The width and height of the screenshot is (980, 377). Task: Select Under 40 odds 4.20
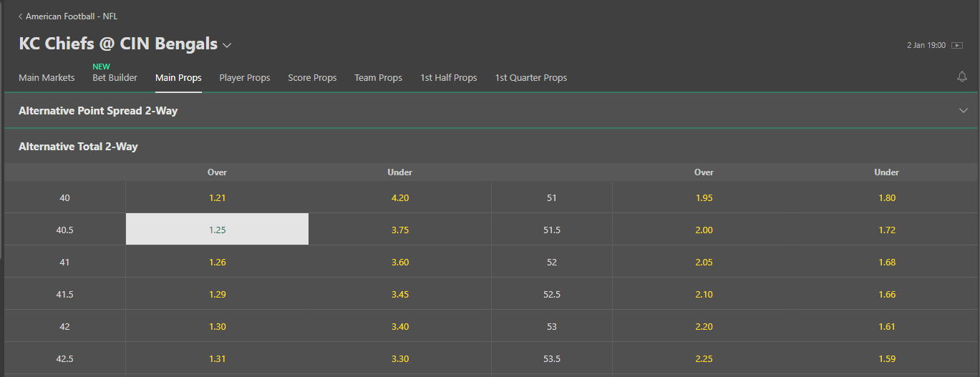[x=399, y=197]
